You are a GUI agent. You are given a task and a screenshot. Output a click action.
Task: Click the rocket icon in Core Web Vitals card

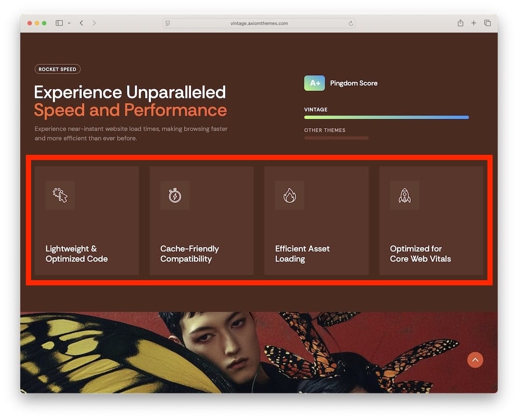point(405,195)
